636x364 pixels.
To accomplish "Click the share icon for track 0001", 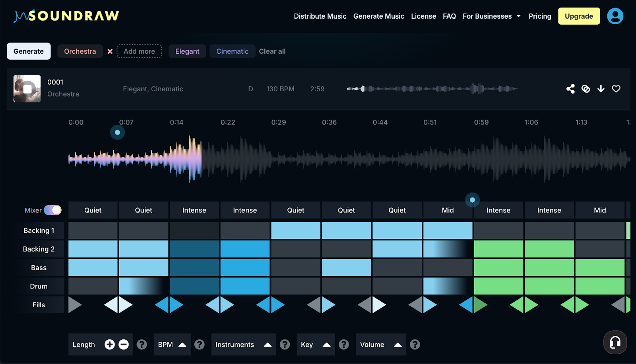I will pos(570,89).
